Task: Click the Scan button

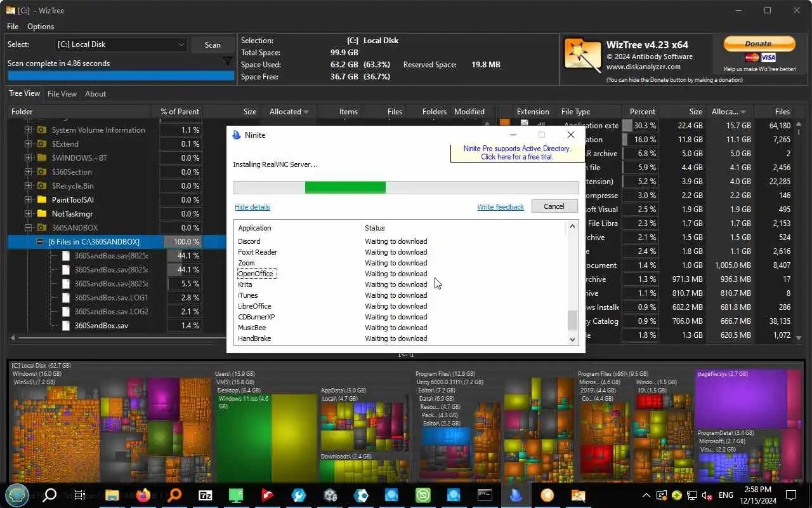Action: click(x=213, y=44)
